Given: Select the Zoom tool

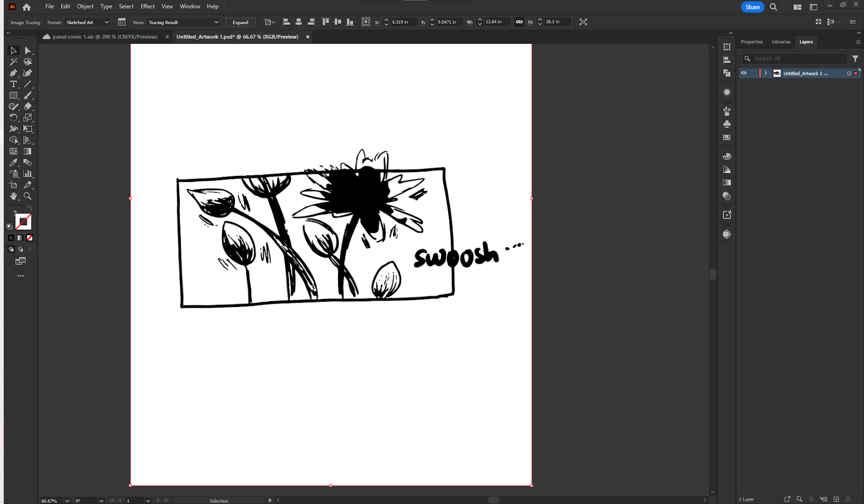Looking at the screenshot, I should point(28,196).
